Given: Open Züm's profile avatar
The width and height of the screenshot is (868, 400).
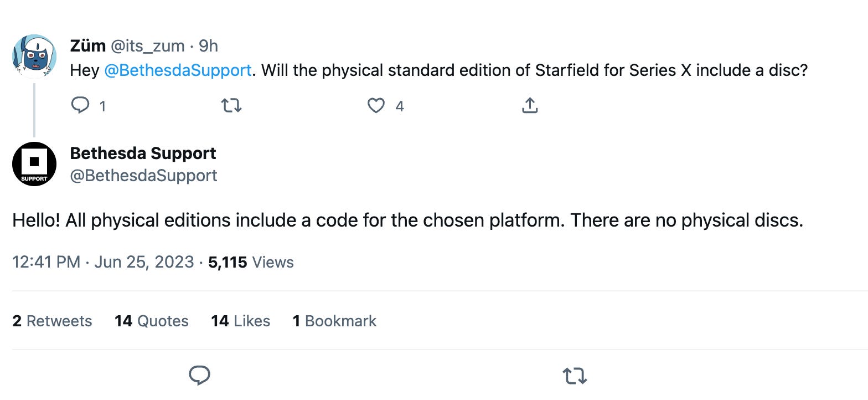Looking at the screenshot, I should click(34, 57).
